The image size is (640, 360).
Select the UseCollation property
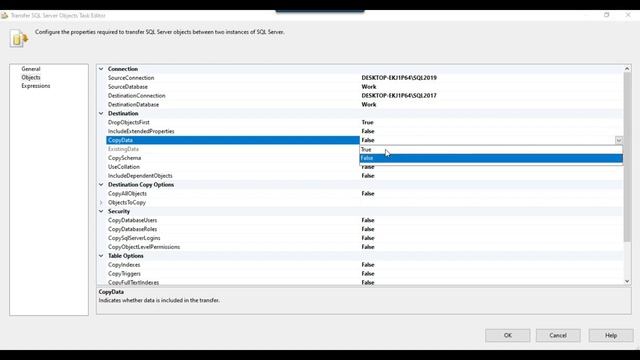124,167
